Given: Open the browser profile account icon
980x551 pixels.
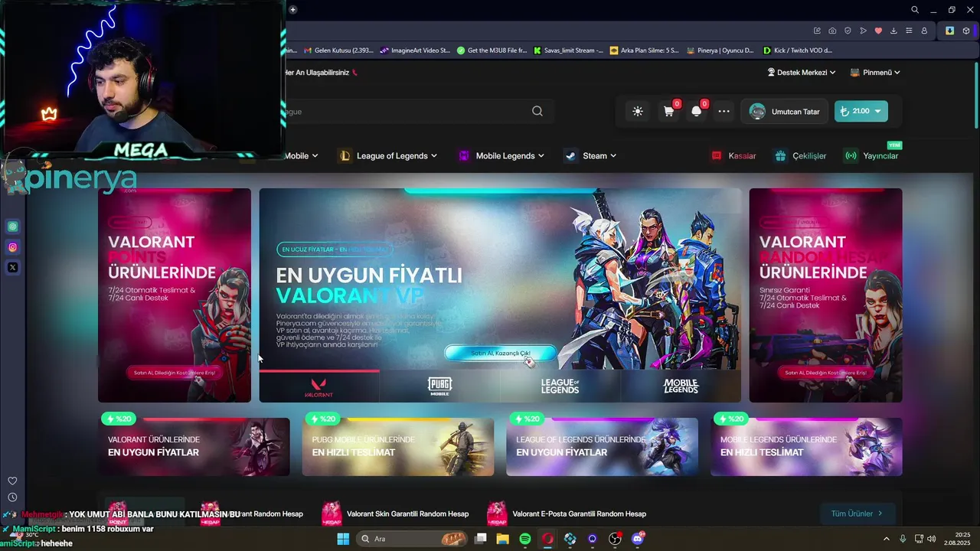Looking at the screenshot, I should 924,31.
